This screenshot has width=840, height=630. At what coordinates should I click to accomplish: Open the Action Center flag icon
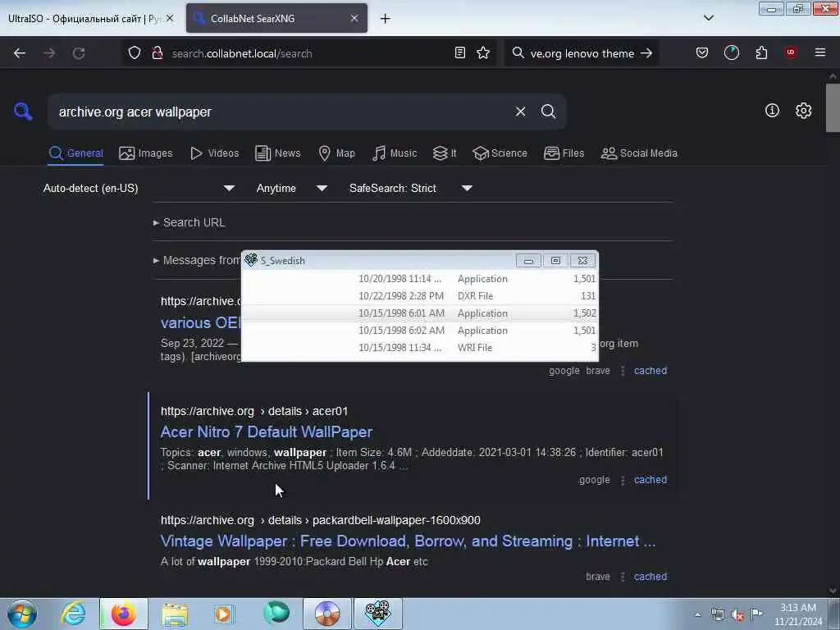(x=756, y=614)
